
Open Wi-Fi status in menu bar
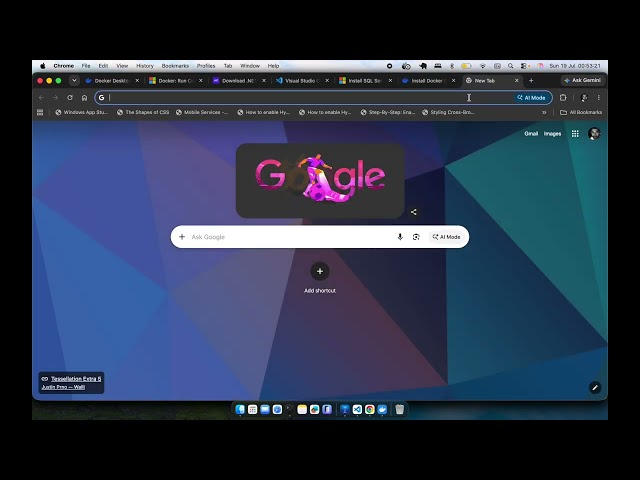click(x=483, y=66)
